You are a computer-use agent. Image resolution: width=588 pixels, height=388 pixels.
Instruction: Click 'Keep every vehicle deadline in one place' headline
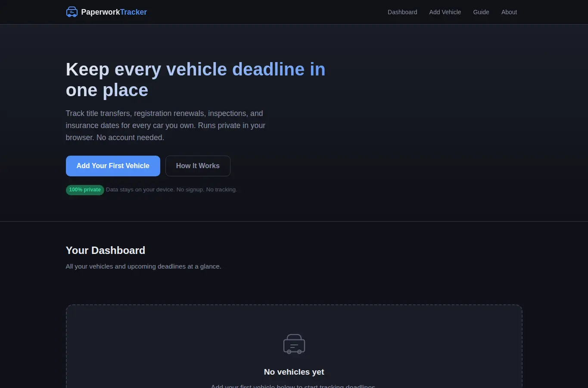pos(196,80)
